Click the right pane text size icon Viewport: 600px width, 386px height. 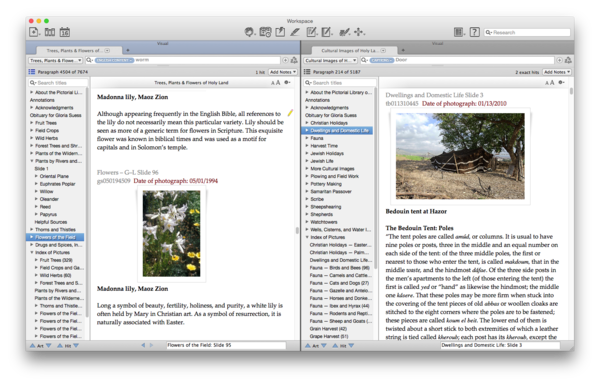point(549,83)
